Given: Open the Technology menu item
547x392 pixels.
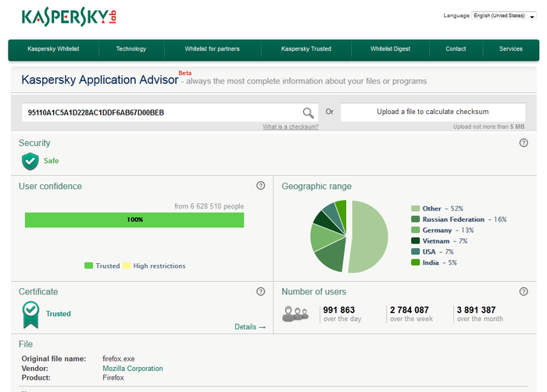Looking at the screenshot, I should pyautogui.click(x=131, y=49).
